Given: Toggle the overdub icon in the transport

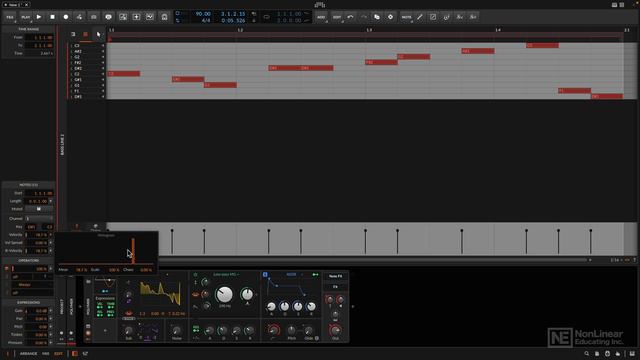Looking at the screenshot, I should (x=93, y=17).
